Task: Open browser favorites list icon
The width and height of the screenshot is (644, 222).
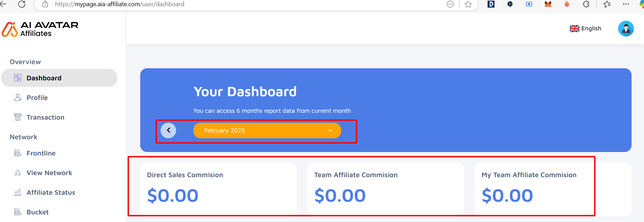Action: tap(607, 4)
